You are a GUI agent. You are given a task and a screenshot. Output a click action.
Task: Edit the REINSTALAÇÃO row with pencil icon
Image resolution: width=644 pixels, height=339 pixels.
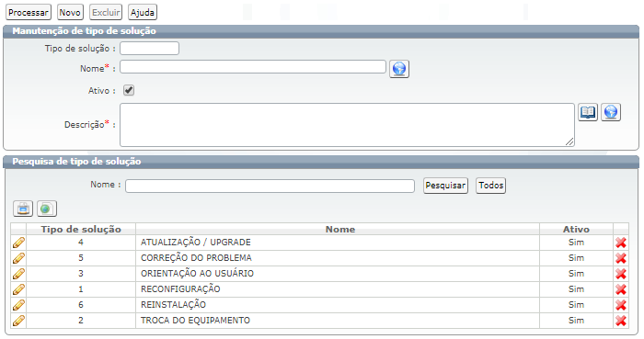[x=18, y=305]
